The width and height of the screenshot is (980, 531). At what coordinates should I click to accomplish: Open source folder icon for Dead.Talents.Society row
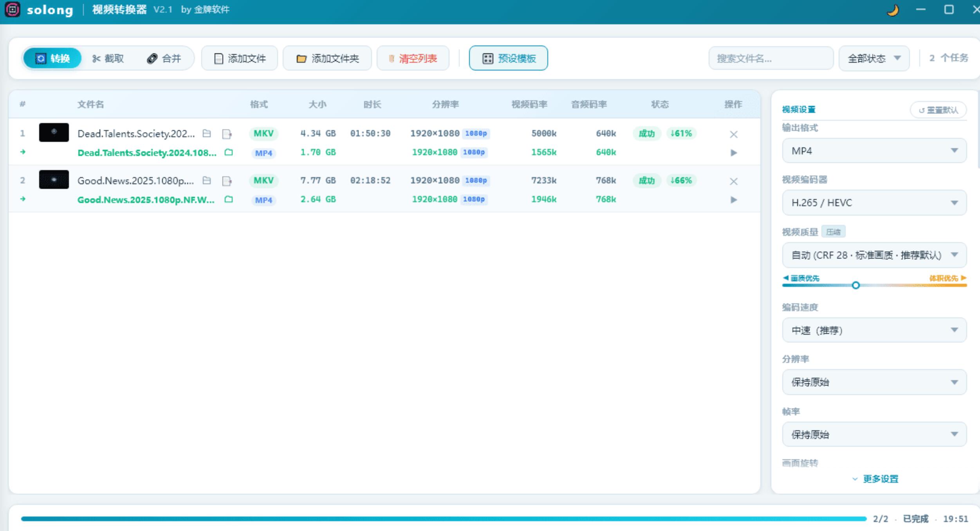(207, 134)
